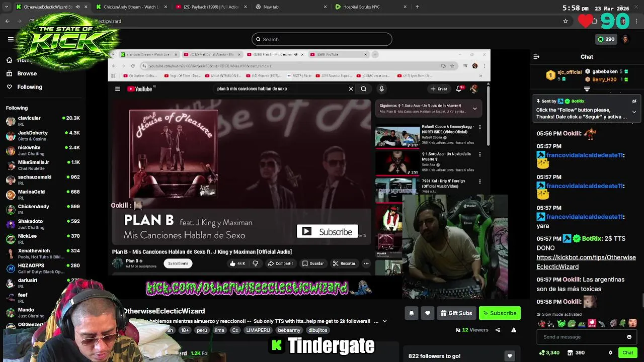Select the perú tag
Viewport: 644px width, 362px height.
202,330
